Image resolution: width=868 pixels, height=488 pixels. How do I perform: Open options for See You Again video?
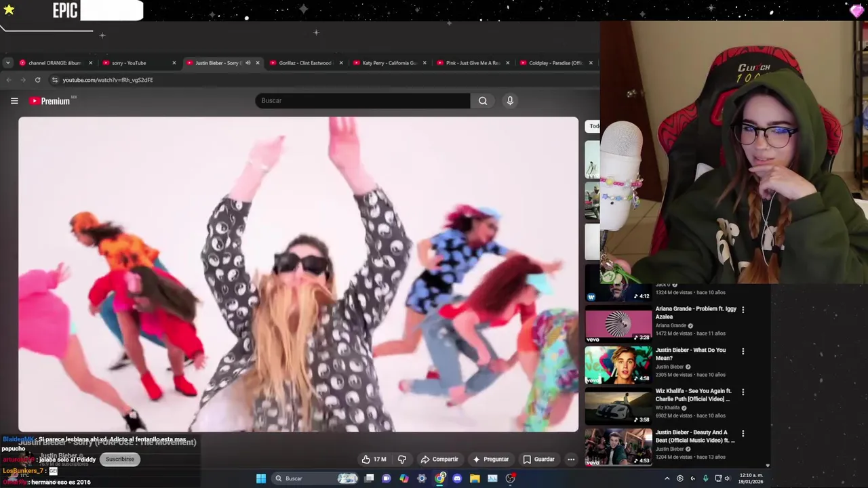click(x=743, y=392)
